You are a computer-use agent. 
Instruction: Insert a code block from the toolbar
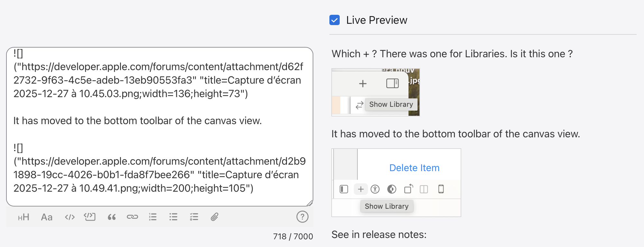pyautogui.click(x=90, y=217)
